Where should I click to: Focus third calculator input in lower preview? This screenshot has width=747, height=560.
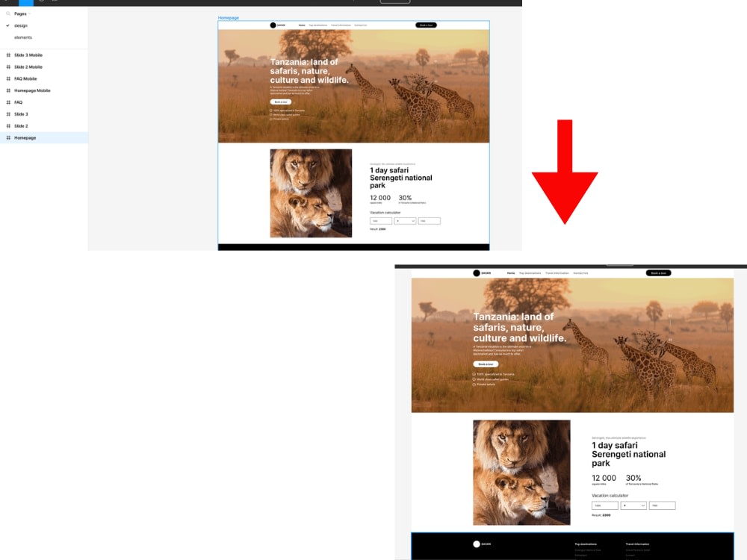click(x=662, y=505)
